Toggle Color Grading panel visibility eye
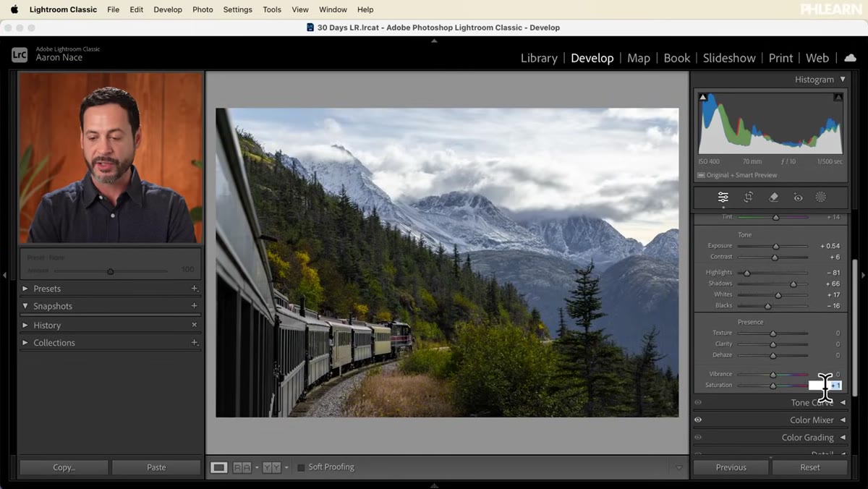 pos(698,437)
